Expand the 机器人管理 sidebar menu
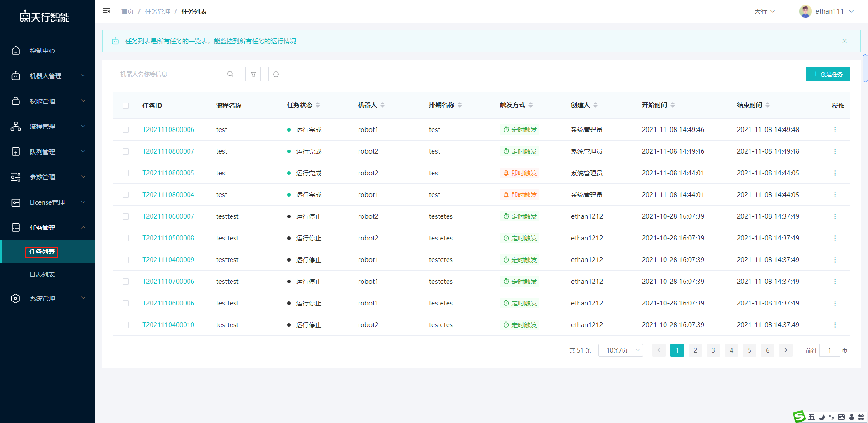This screenshot has height=423, width=868. (x=47, y=76)
